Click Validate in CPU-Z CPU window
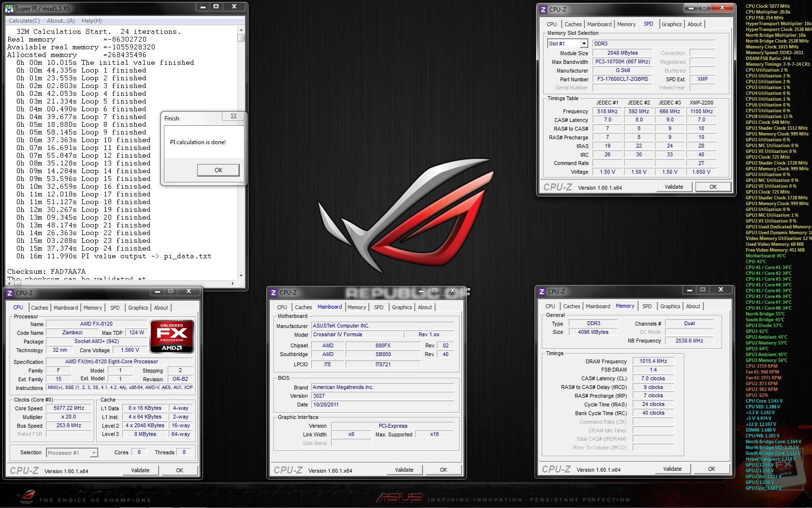Screen dimensions: 812x508 coord(140,470)
